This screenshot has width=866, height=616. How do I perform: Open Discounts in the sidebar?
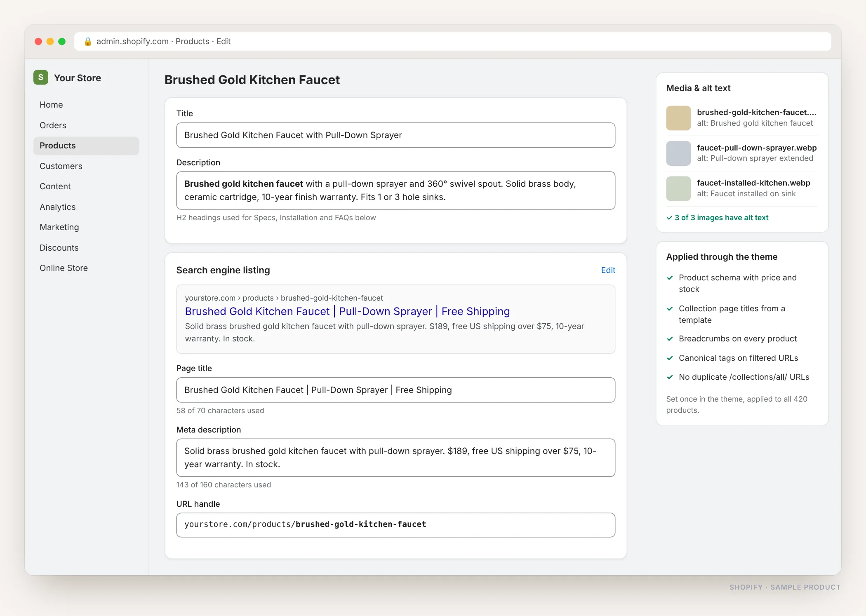[x=86, y=248]
